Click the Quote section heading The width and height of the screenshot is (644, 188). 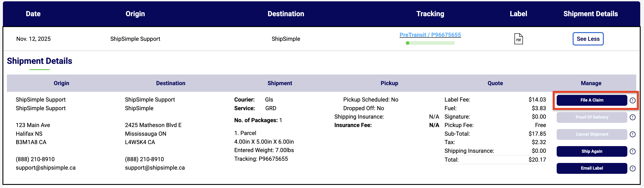click(495, 83)
